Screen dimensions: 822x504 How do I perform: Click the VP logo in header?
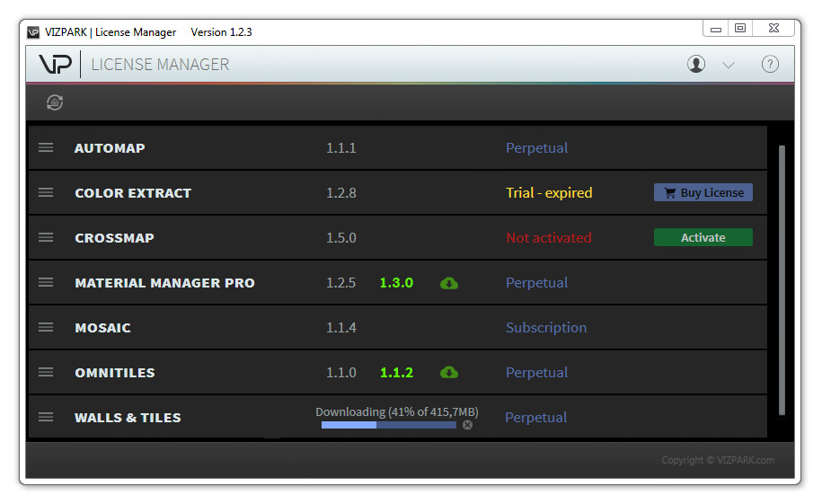point(55,65)
